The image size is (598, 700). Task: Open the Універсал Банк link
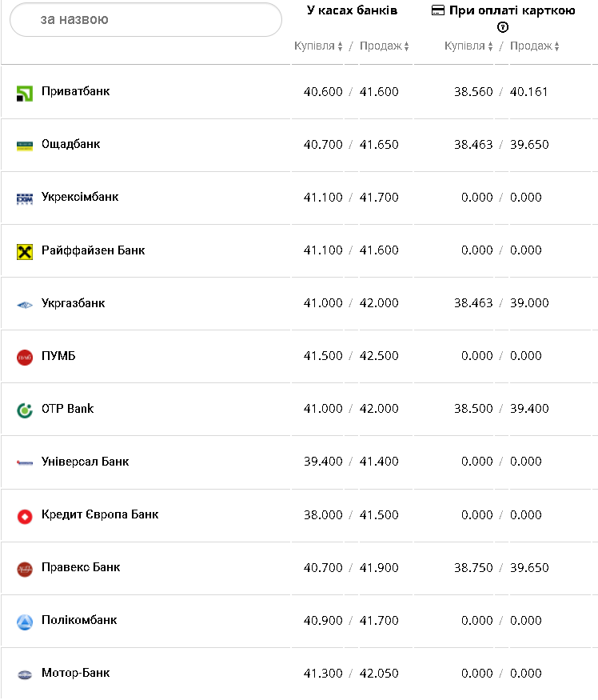[x=85, y=462]
